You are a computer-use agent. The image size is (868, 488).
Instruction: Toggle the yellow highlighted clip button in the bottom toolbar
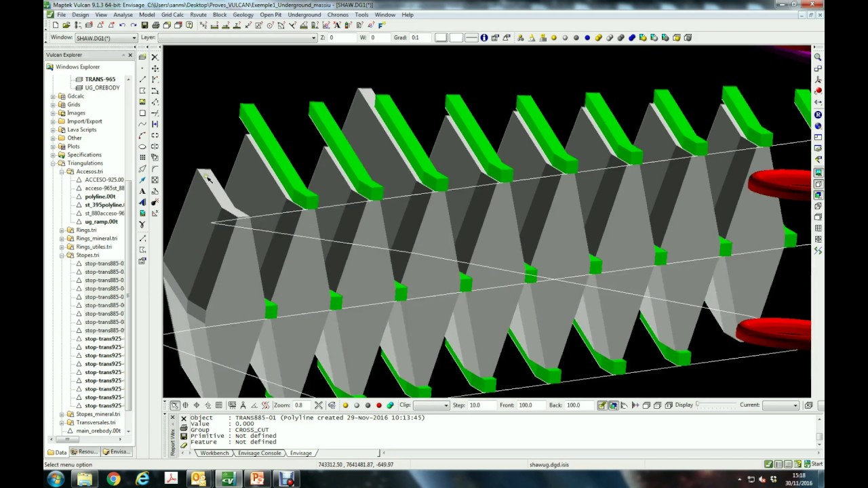[601, 405]
